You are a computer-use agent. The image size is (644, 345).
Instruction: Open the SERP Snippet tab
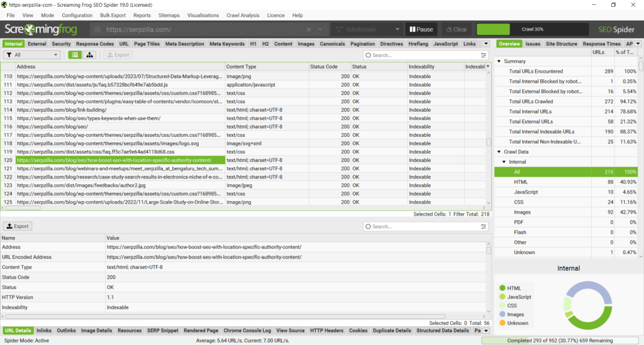(x=163, y=331)
